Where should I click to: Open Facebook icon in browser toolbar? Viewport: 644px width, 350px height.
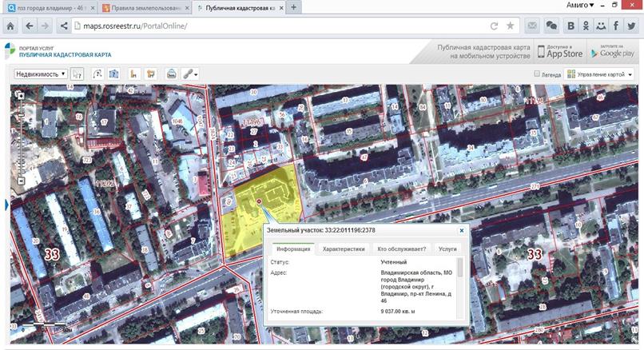tap(616, 26)
